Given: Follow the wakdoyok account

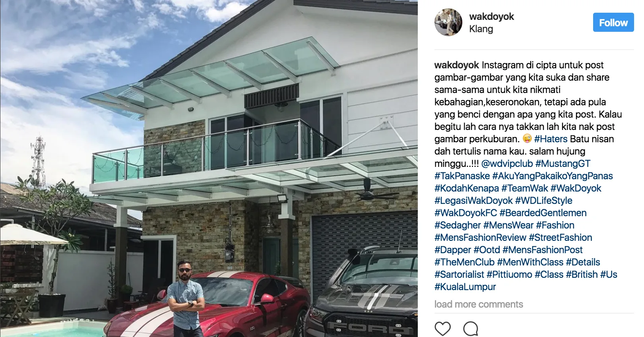Looking at the screenshot, I should point(613,22).
